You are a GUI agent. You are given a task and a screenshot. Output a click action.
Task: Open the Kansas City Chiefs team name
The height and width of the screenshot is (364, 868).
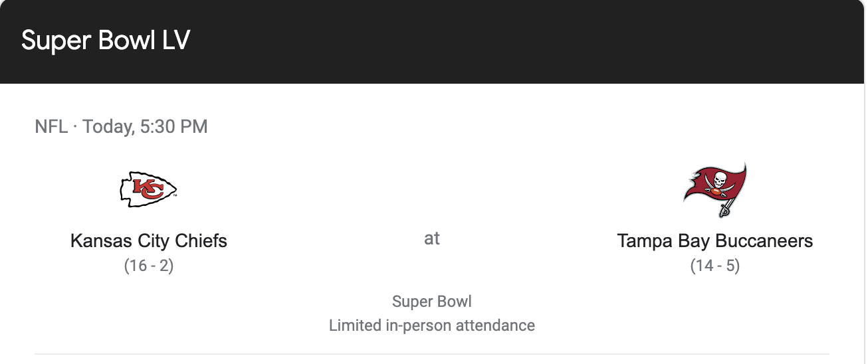click(x=148, y=240)
